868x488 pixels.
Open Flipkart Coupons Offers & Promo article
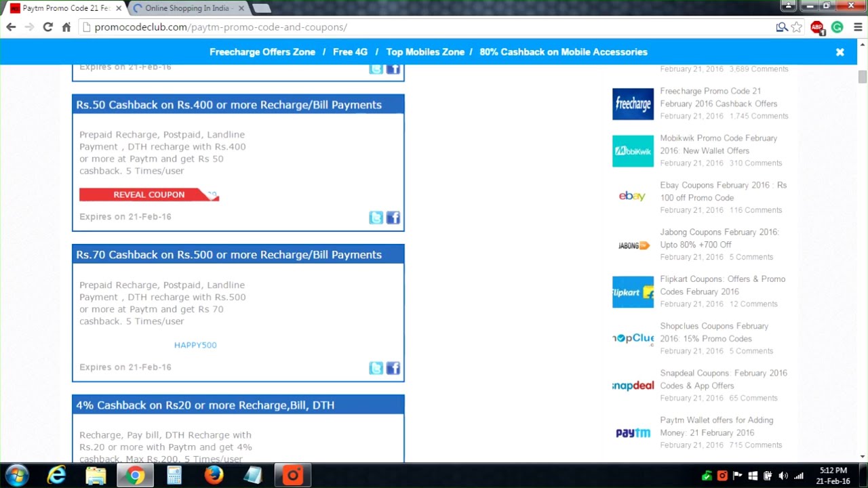pos(723,285)
